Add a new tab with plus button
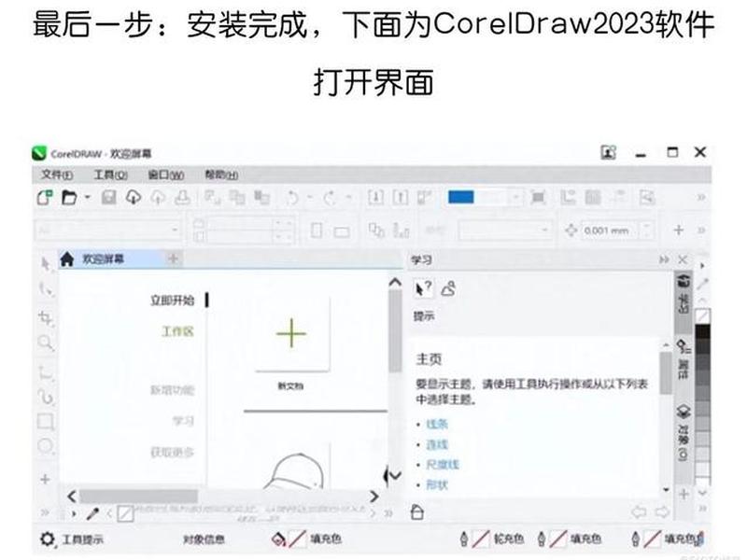The image size is (747, 560). pos(173,259)
